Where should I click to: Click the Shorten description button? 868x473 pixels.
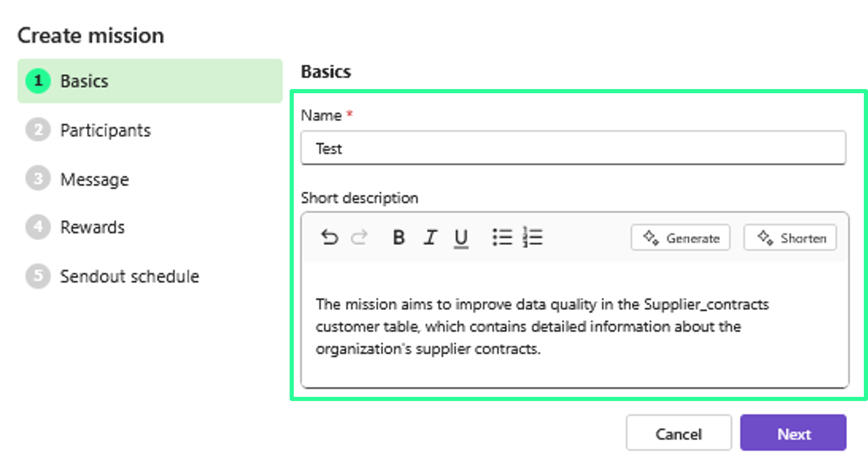coord(790,238)
